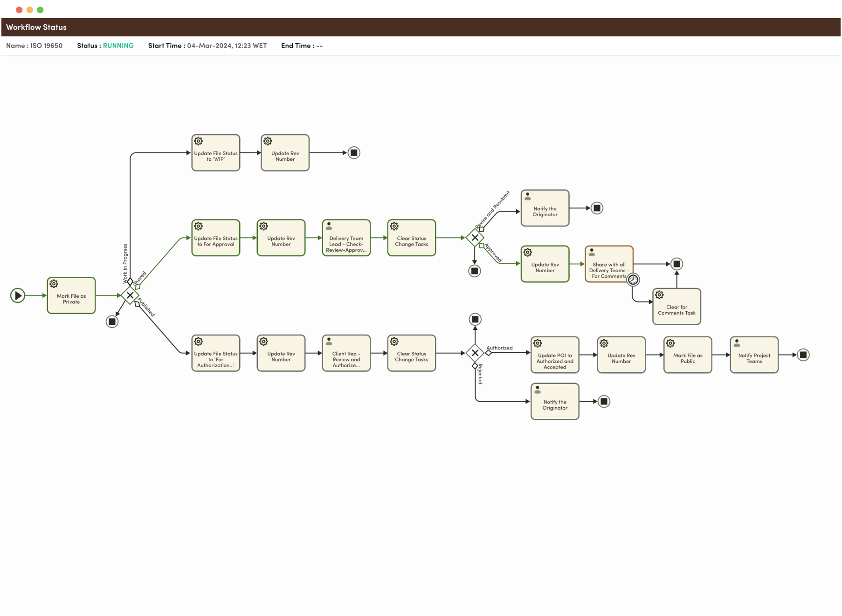Click the end event after Update Rev Number top row

click(x=354, y=153)
